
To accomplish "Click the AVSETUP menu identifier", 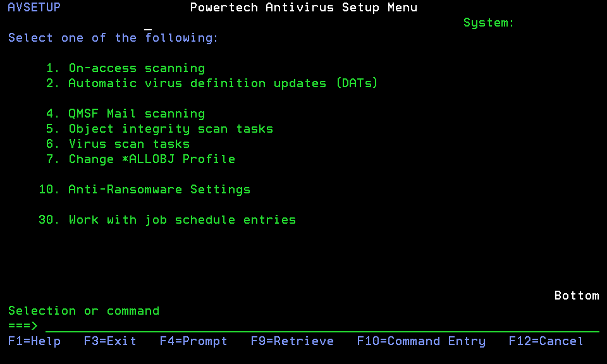I will 34,8.
